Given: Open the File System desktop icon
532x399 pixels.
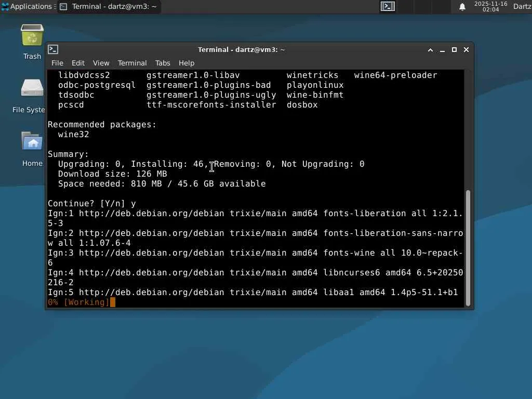Looking at the screenshot, I should (32, 88).
